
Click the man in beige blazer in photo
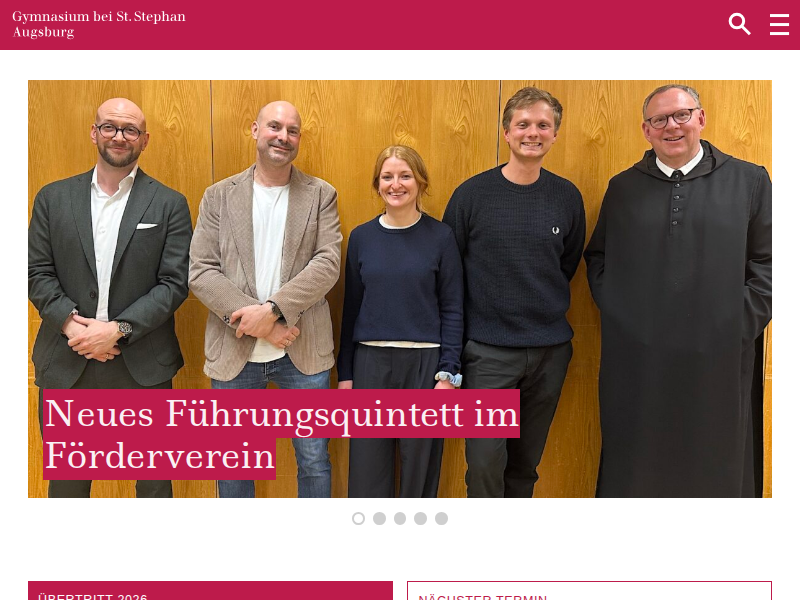[265, 298]
